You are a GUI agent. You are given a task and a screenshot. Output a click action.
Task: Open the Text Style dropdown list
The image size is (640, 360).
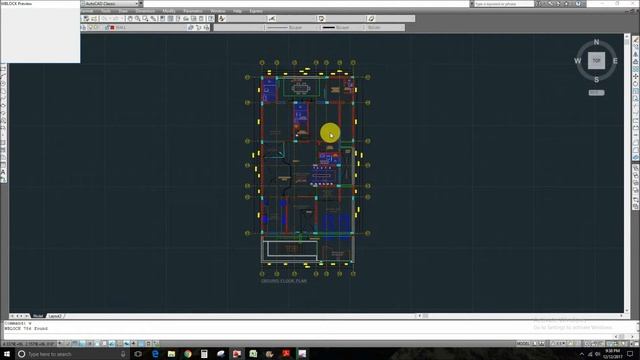pyautogui.click(x=247, y=19)
